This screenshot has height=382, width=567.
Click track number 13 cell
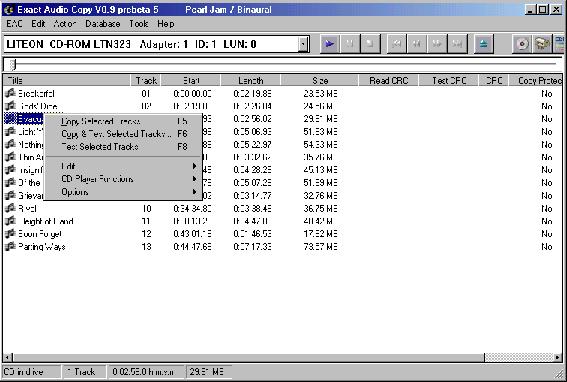tap(146, 247)
